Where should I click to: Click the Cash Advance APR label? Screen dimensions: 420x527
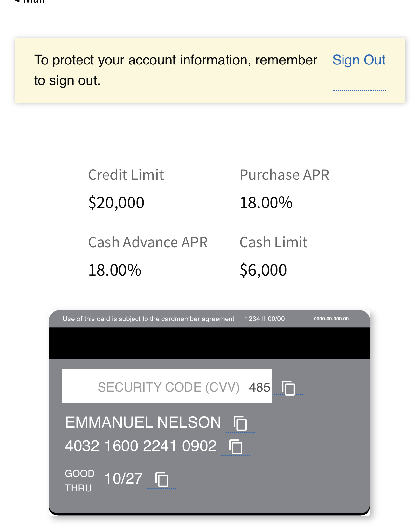148,242
